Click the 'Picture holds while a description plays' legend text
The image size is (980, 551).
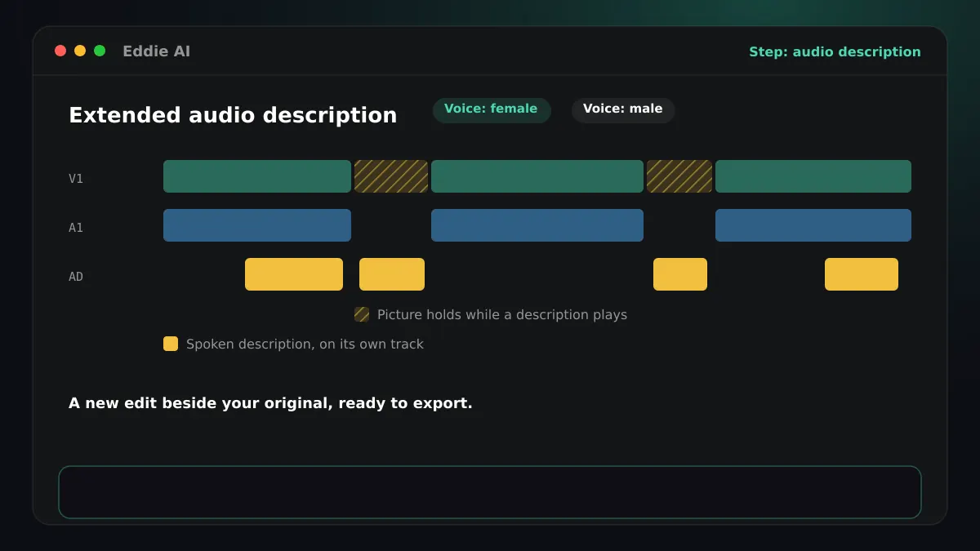click(502, 314)
